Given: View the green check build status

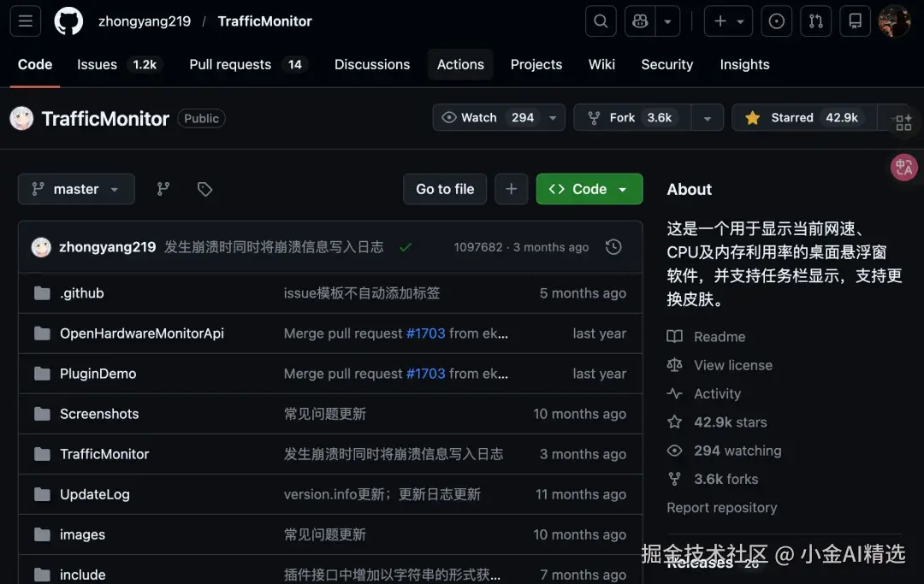Looking at the screenshot, I should 405,247.
